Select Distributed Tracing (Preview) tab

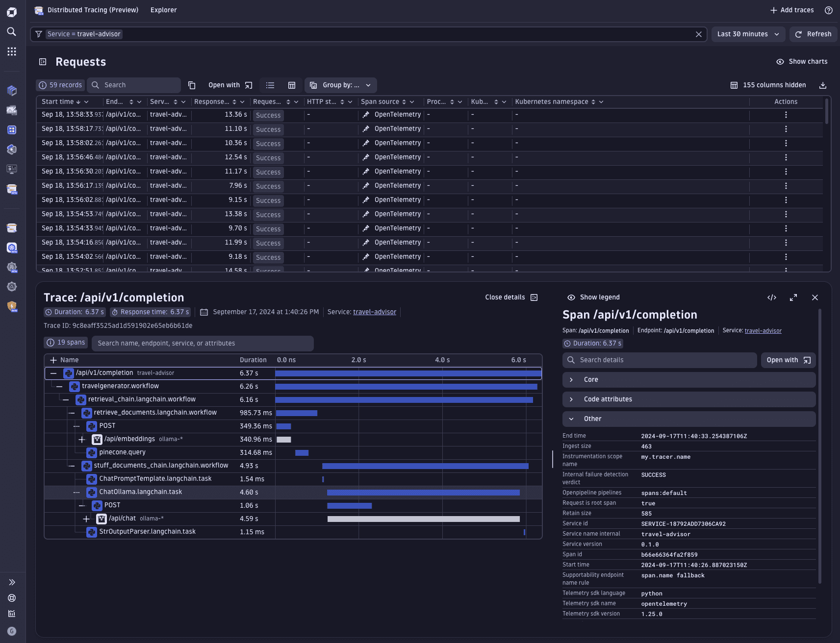[x=93, y=10]
